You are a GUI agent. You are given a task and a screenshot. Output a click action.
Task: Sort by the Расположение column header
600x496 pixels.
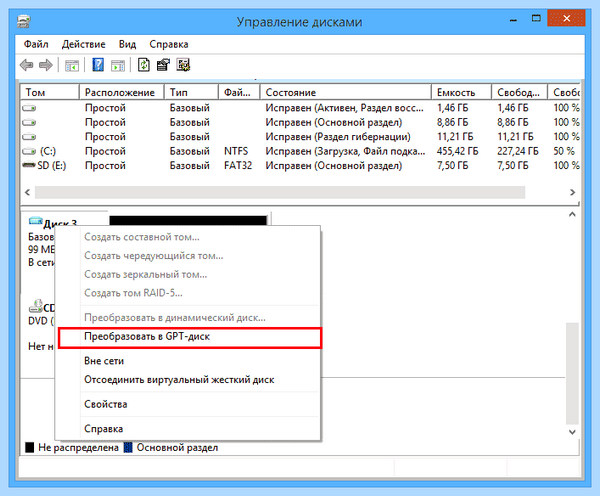pos(122,92)
